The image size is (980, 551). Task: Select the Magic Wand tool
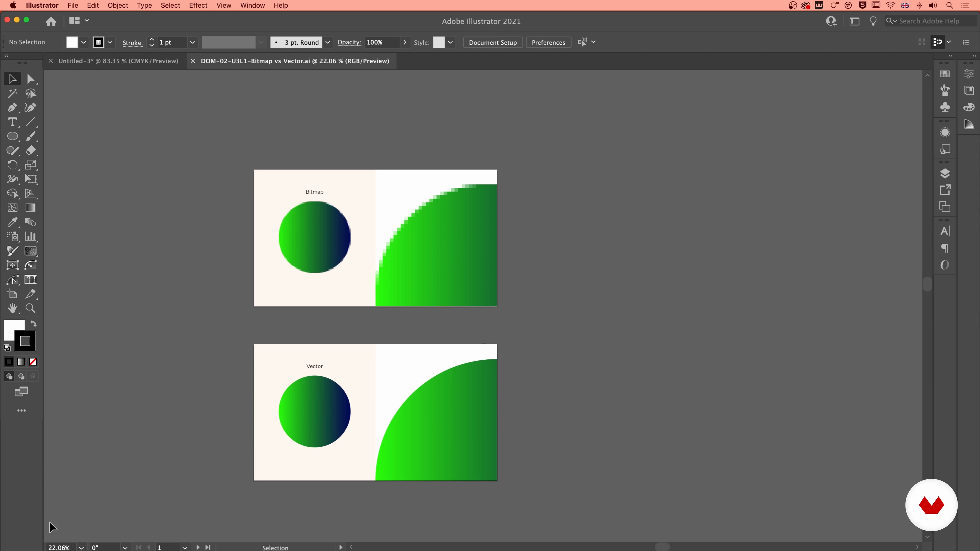click(12, 93)
